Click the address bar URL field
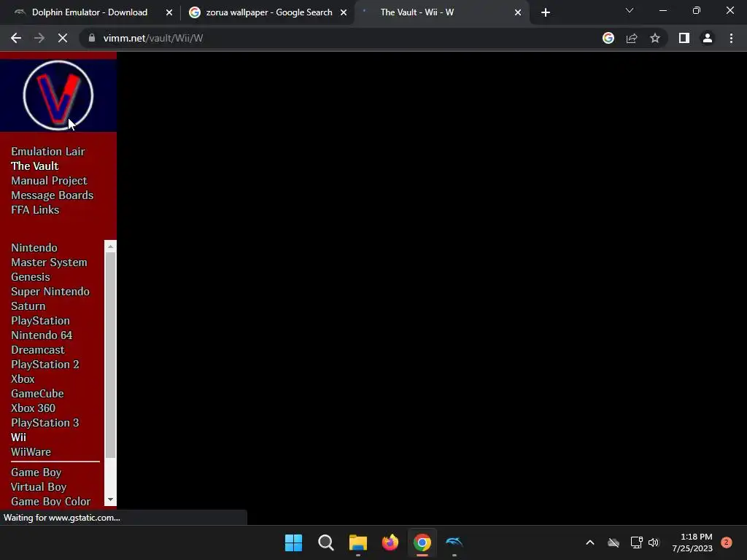747x560 pixels. pos(343,38)
